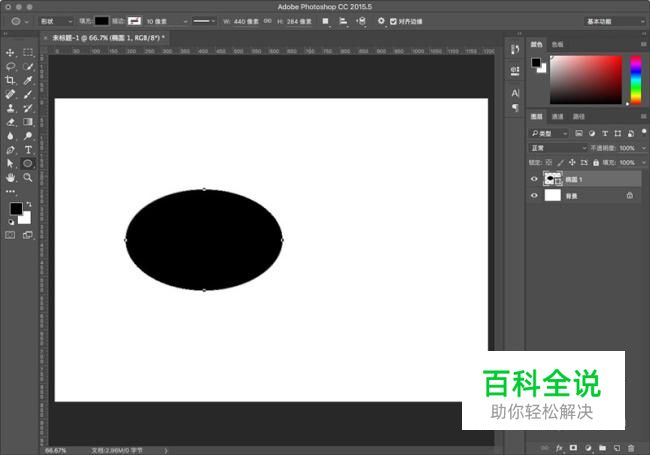Toggle the pixel layer filter
Viewport: 650px width, 455px height.
(579, 133)
